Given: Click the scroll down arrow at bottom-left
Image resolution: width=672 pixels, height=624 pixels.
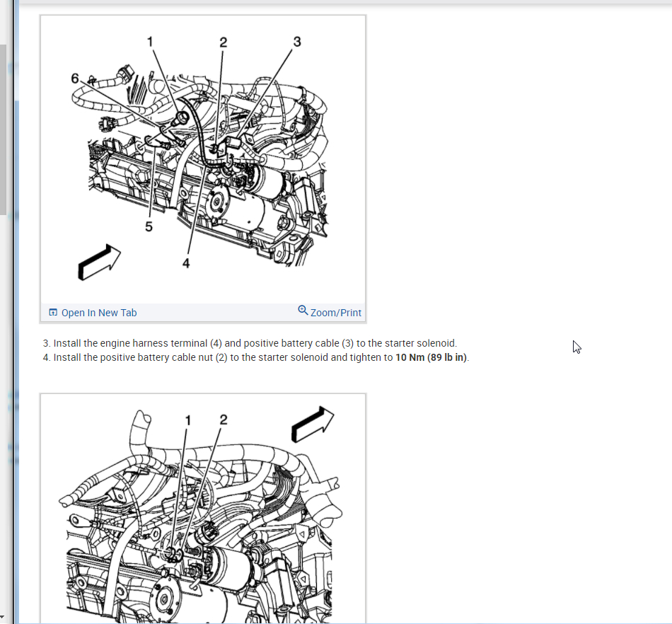Looking at the screenshot, I should [3, 617].
